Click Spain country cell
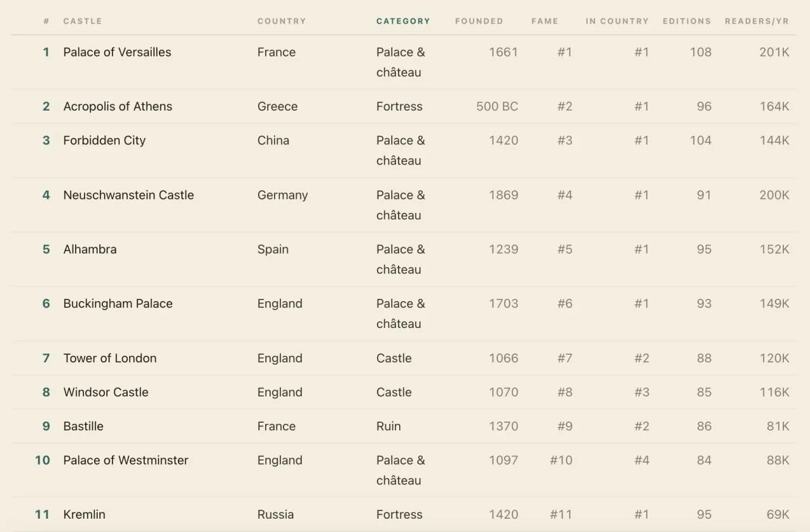 point(273,249)
